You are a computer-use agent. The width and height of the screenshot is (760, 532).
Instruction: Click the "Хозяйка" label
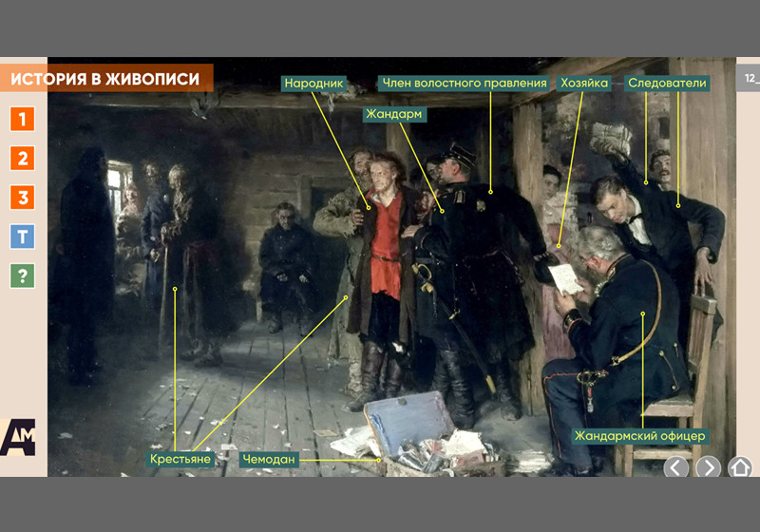pos(584,84)
